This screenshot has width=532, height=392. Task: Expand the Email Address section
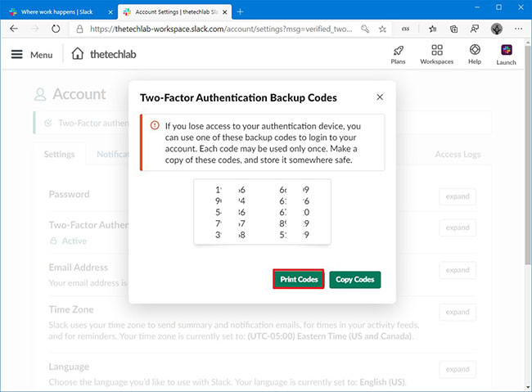coord(458,270)
